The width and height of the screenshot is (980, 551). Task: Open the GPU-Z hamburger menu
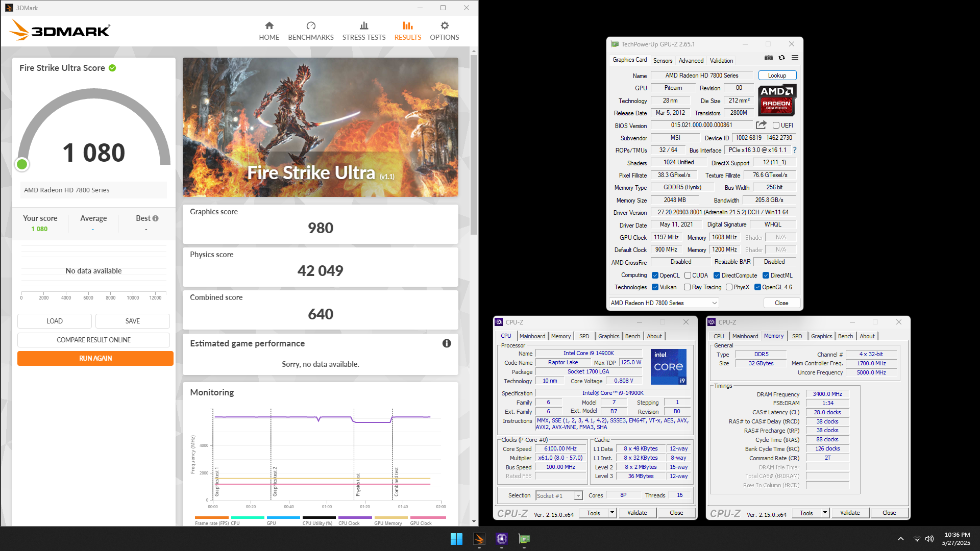[x=795, y=58]
